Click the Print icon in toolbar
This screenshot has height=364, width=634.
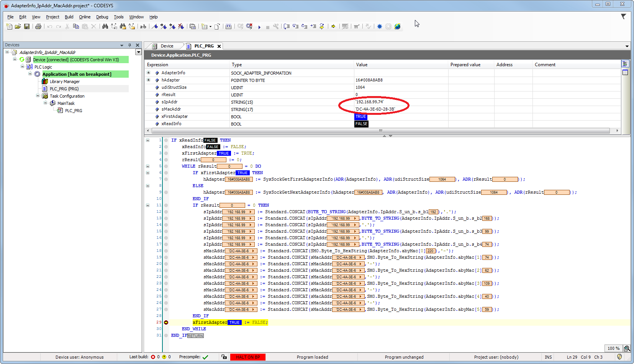38,26
